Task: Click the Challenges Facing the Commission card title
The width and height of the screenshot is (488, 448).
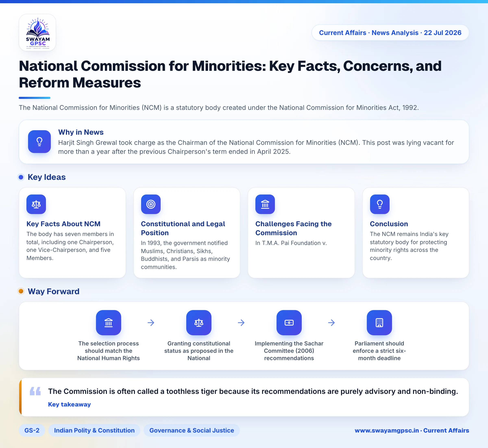Action: click(293, 228)
